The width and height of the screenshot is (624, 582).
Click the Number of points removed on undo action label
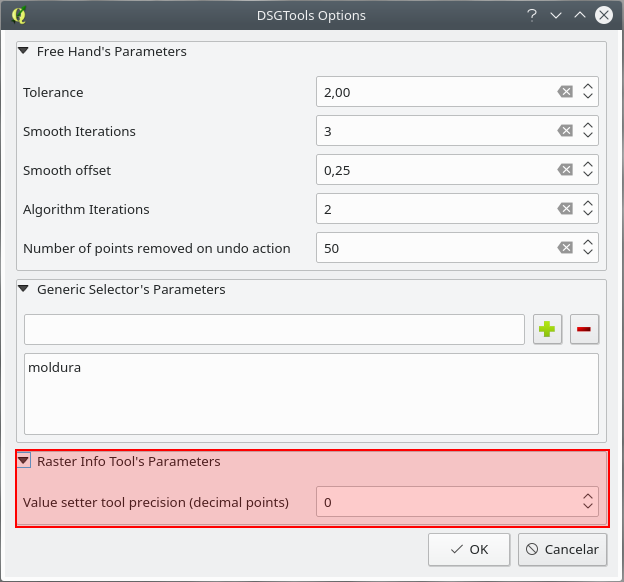pos(157,248)
